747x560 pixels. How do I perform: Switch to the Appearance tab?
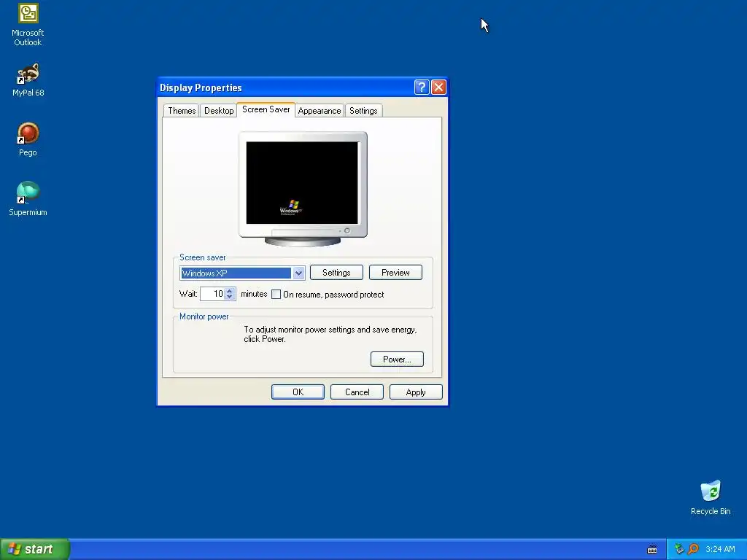pyautogui.click(x=320, y=111)
